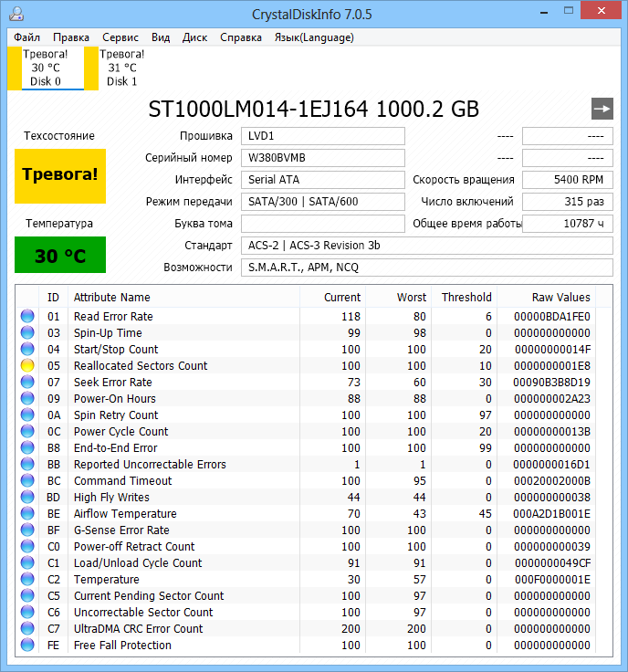This screenshot has width=628, height=672.
Task: Click the Техсостояние label
Action: [x=59, y=136]
